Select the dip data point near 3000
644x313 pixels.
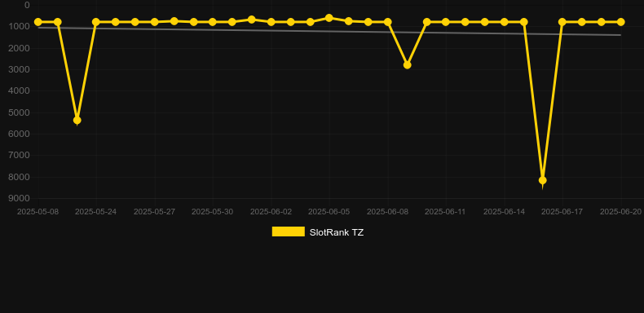pos(407,65)
